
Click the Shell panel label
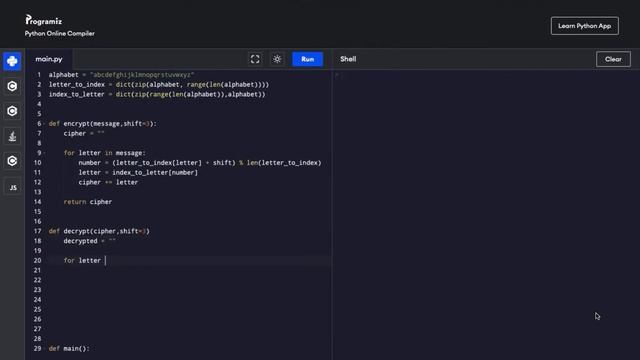(348, 59)
